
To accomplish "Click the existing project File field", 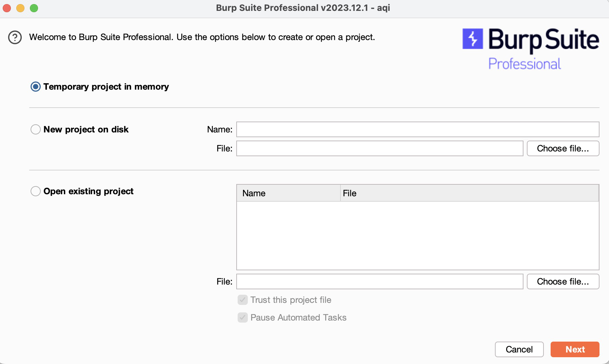I will click(380, 281).
